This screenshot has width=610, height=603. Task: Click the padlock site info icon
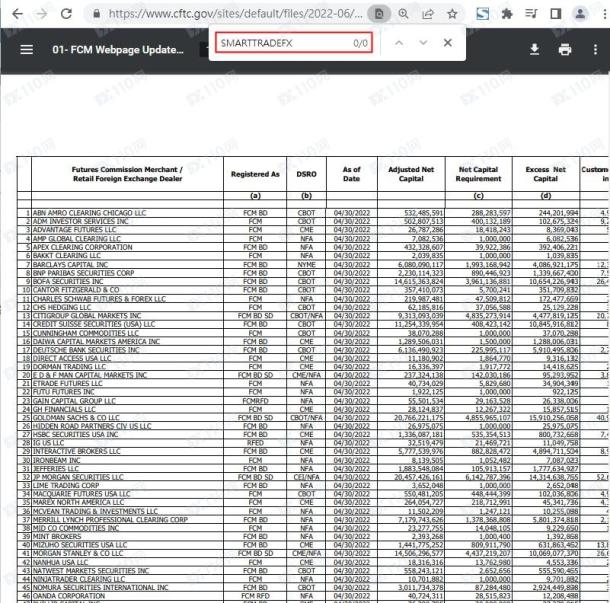96,14
